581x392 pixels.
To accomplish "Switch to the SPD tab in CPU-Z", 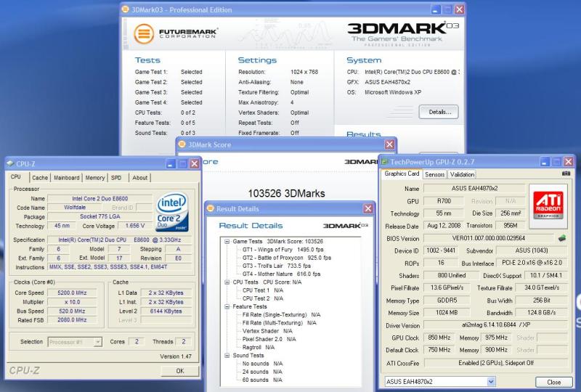I will [x=116, y=178].
